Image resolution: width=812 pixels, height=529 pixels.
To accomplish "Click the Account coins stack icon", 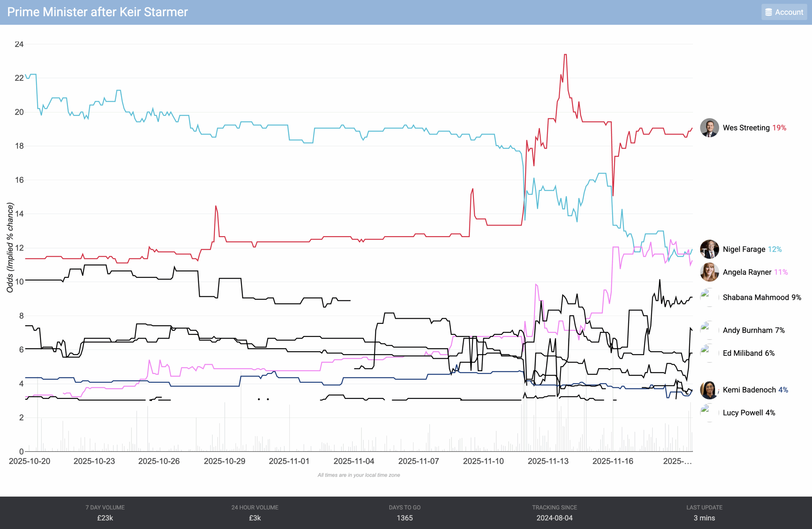I will click(768, 12).
